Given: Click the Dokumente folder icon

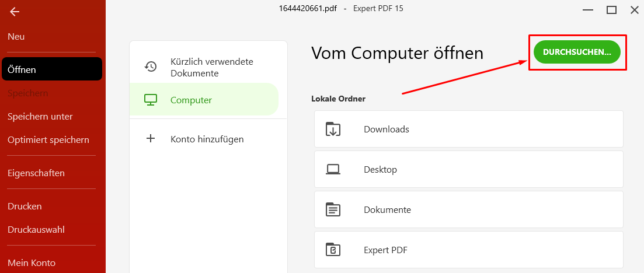Looking at the screenshot, I should pyautogui.click(x=333, y=209).
